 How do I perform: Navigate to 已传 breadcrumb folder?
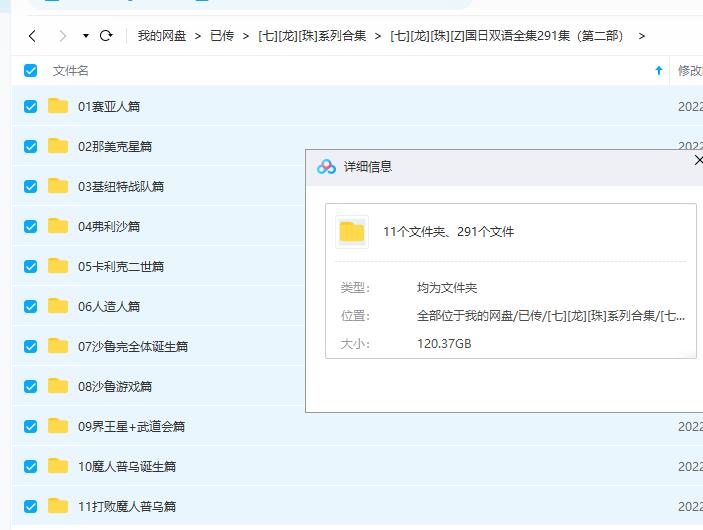coord(221,36)
